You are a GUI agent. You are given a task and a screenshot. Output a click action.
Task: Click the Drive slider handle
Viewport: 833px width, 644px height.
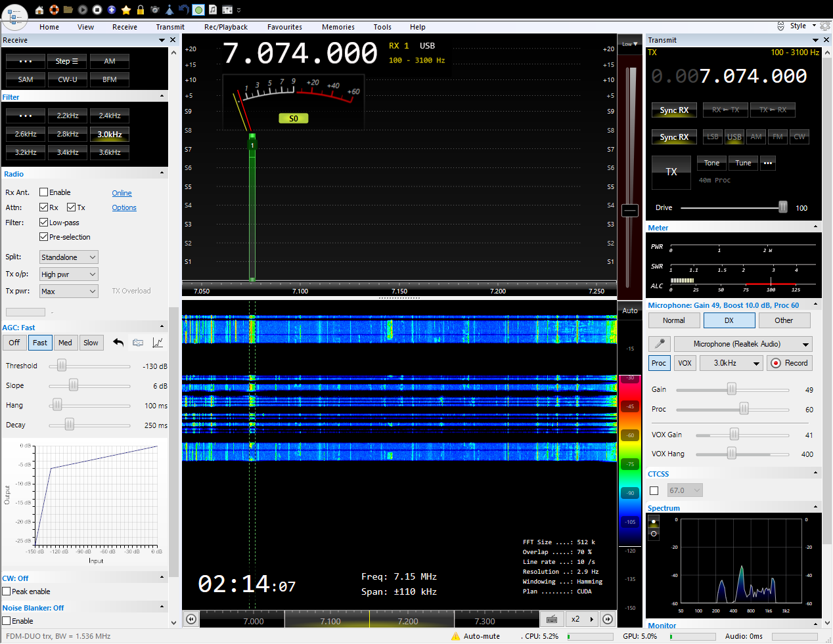(x=782, y=207)
